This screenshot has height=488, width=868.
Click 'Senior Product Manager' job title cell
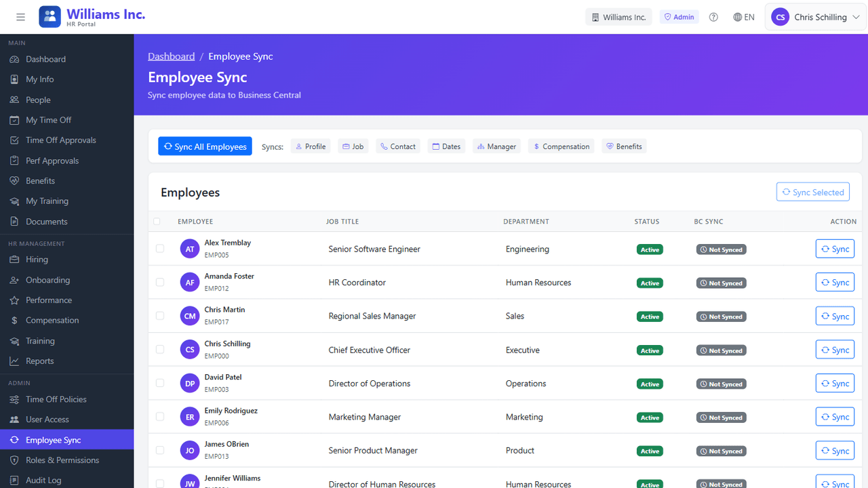pos(373,450)
